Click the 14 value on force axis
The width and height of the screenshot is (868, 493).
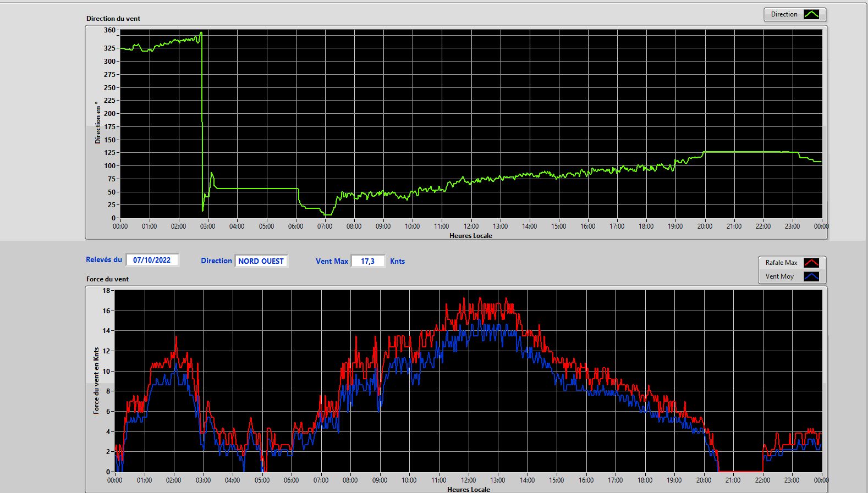(106, 331)
